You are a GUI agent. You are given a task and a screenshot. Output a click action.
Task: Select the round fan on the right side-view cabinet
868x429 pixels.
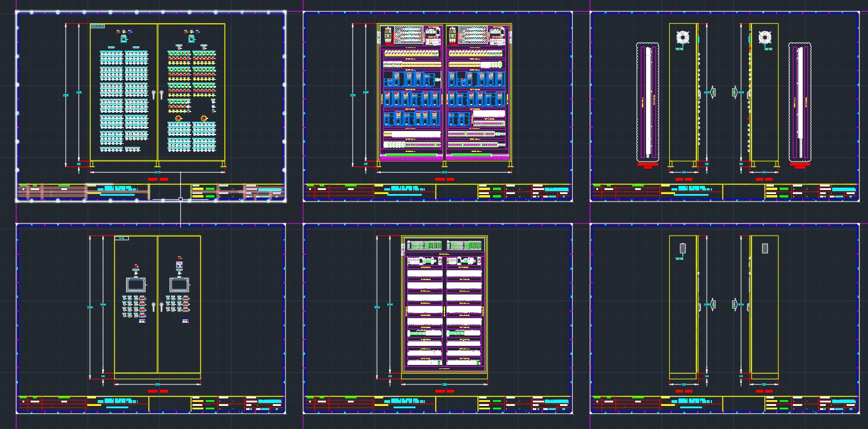tap(765, 38)
